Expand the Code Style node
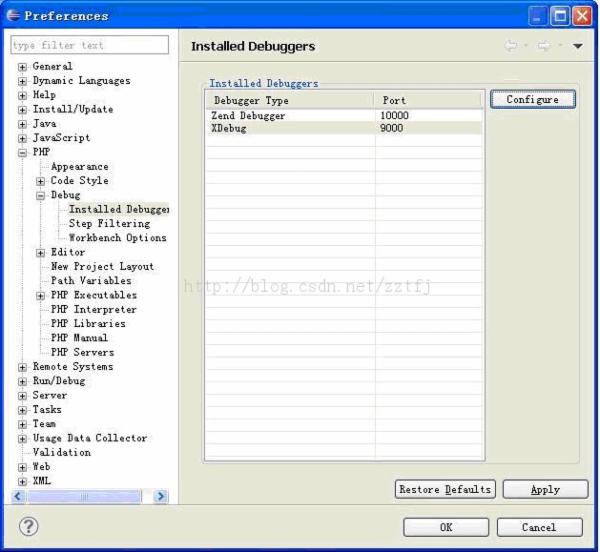Viewport: 600px width, 552px height. tap(41, 181)
